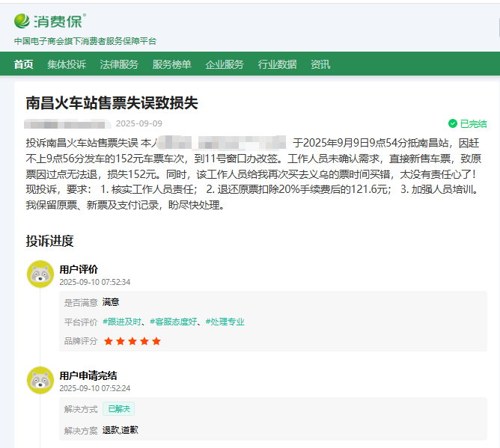Open the 集体投诉 menu item
The width and height of the screenshot is (500, 448).
67,64
